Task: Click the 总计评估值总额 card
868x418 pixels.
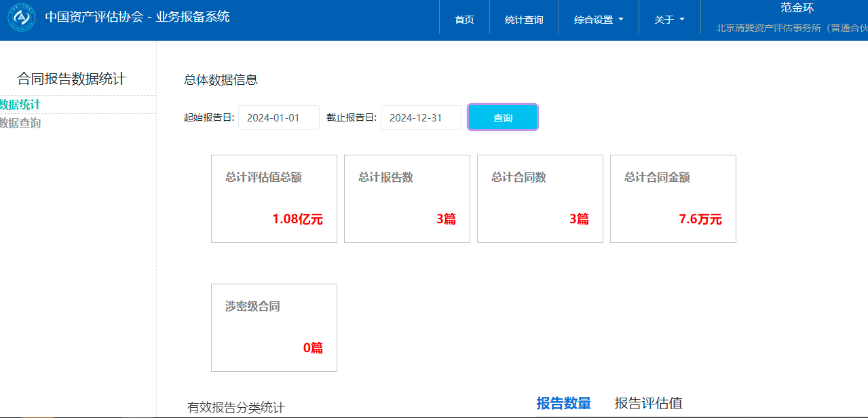Action: click(273, 199)
